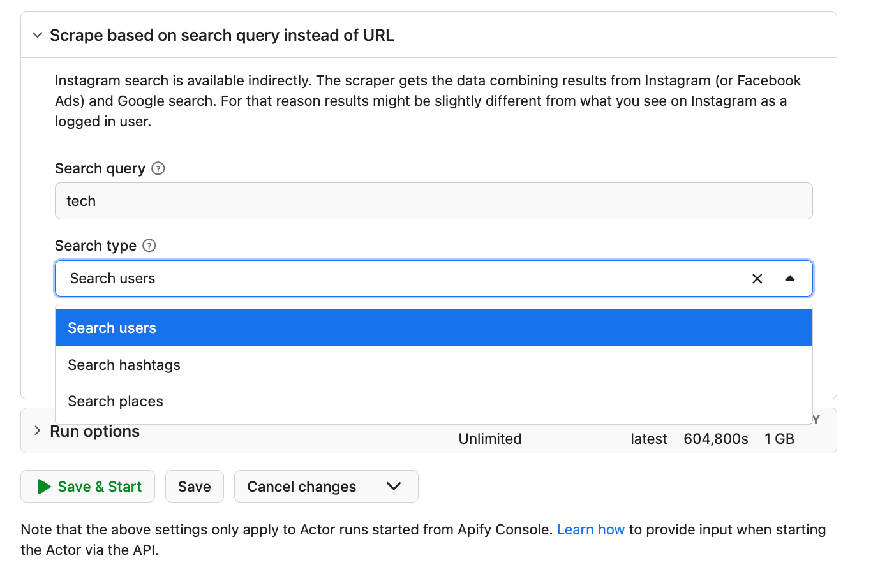Image resolution: width=887 pixels, height=588 pixels.
Task: Open the Search type help tooltip
Action: pos(149,246)
